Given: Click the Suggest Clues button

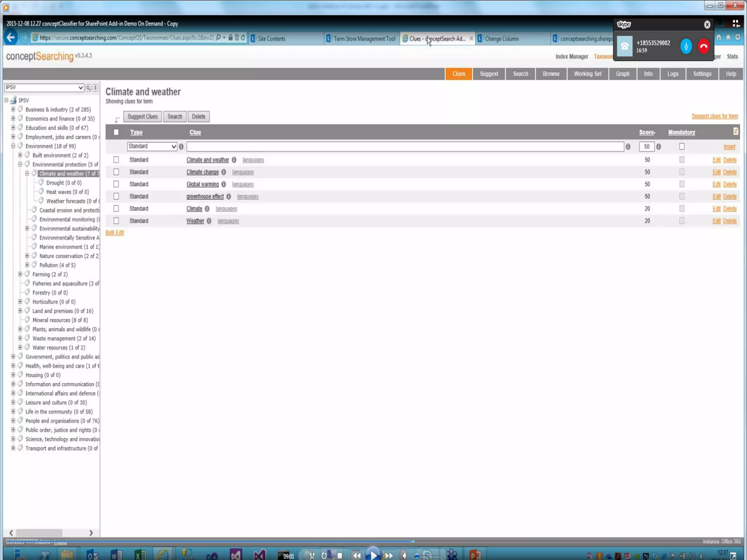Looking at the screenshot, I should pos(142,117).
